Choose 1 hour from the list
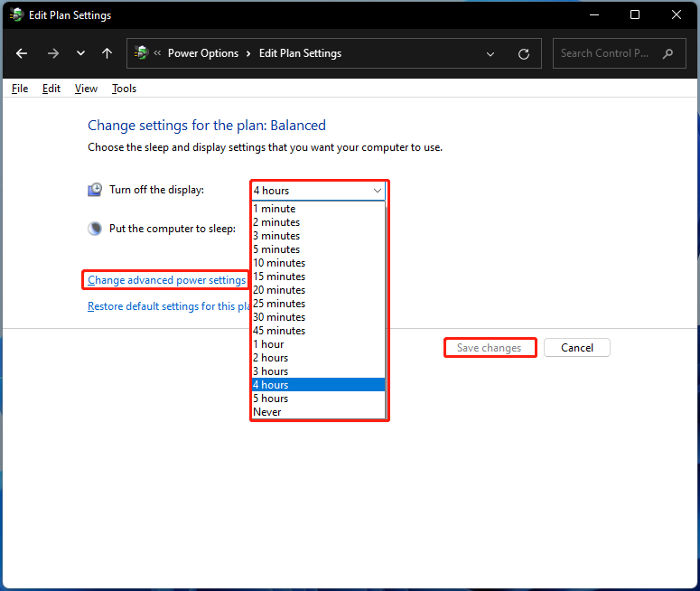 click(x=319, y=344)
